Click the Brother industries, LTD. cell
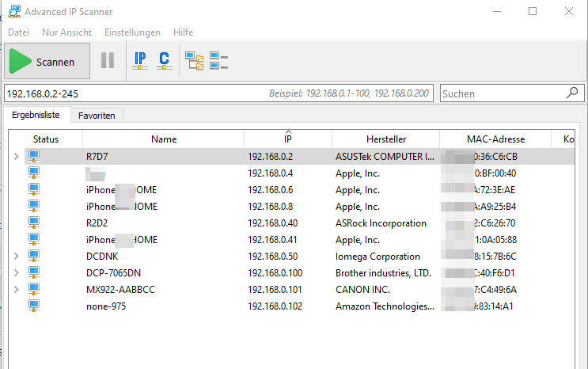The width and height of the screenshot is (588, 369). click(x=383, y=273)
